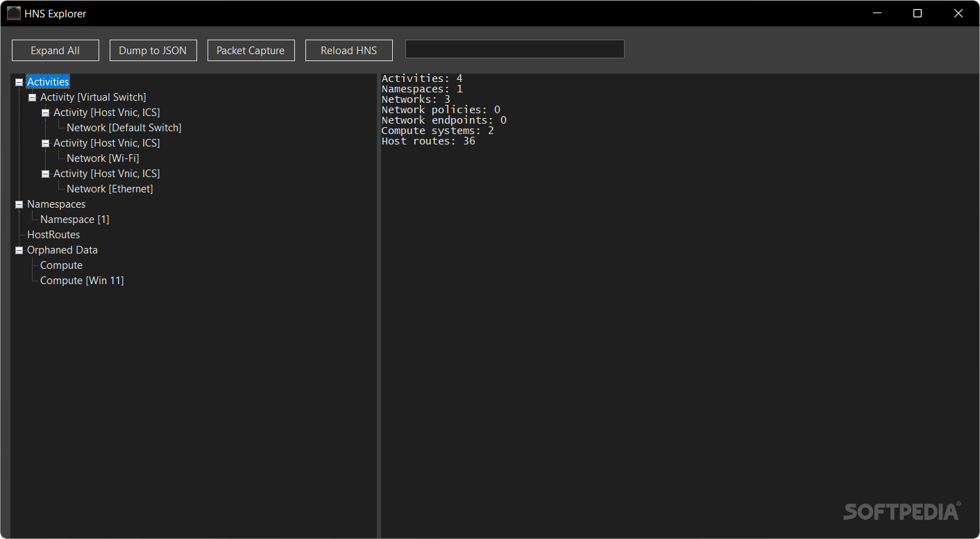
Task: Collapse Activity [Host Vnic, ICS] above Ethernet
Action: [x=45, y=174]
